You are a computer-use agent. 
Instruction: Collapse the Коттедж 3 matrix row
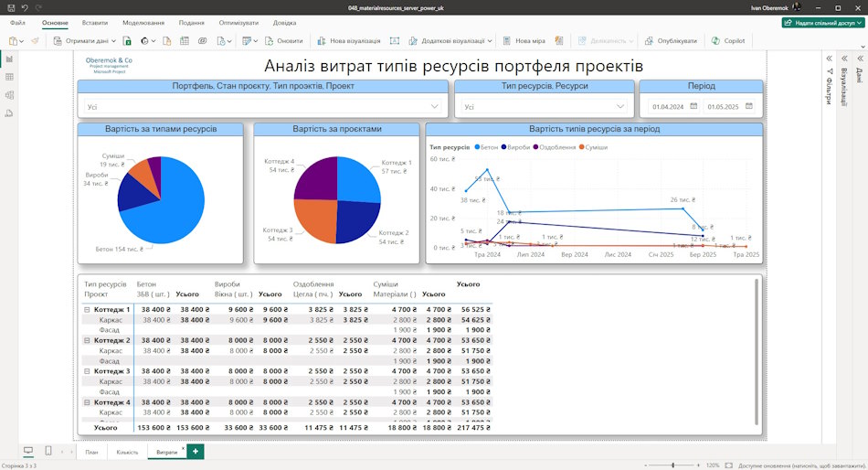click(x=87, y=371)
